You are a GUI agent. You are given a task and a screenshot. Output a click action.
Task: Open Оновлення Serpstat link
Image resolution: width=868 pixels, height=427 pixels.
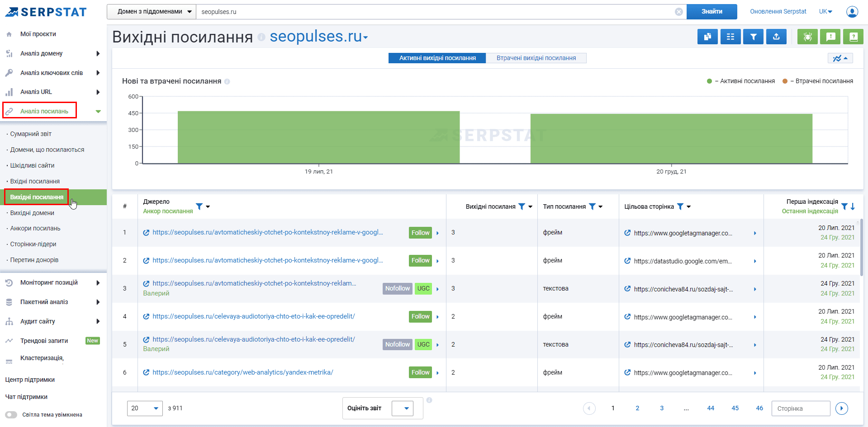pos(778,12)
